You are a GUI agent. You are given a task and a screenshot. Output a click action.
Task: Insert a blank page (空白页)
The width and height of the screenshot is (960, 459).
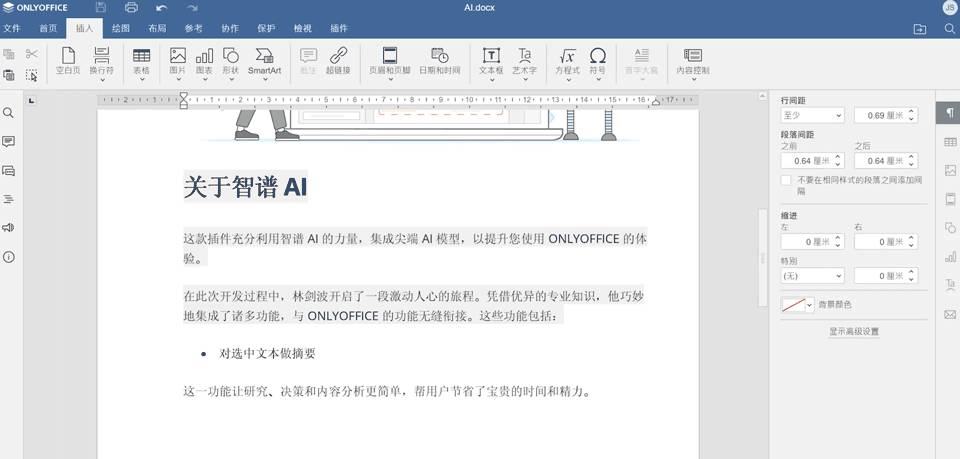68,61
